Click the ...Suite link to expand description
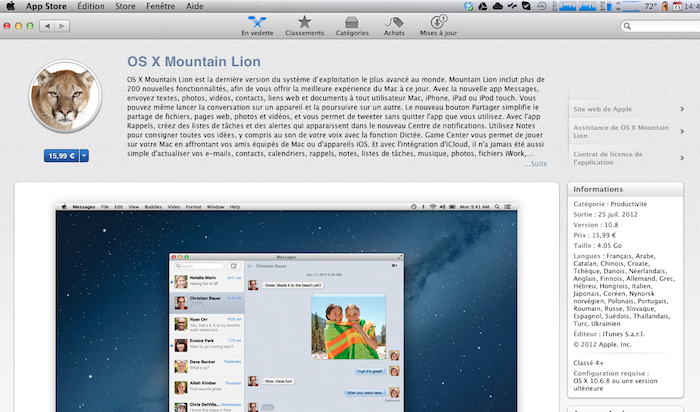The image size is (700, 412). tap(536, 164)
